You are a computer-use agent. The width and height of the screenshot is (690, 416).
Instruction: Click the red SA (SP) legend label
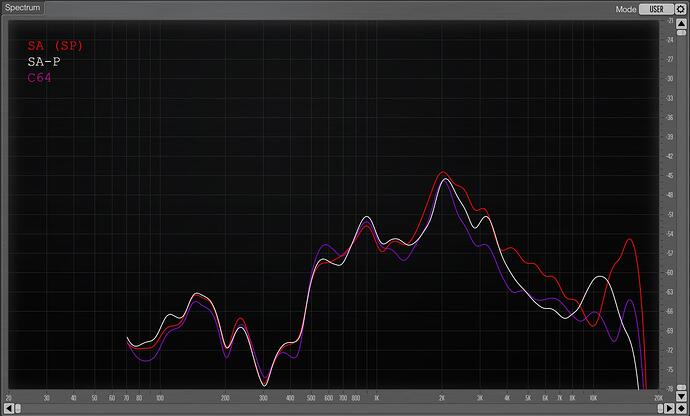[x=55, y=45]
